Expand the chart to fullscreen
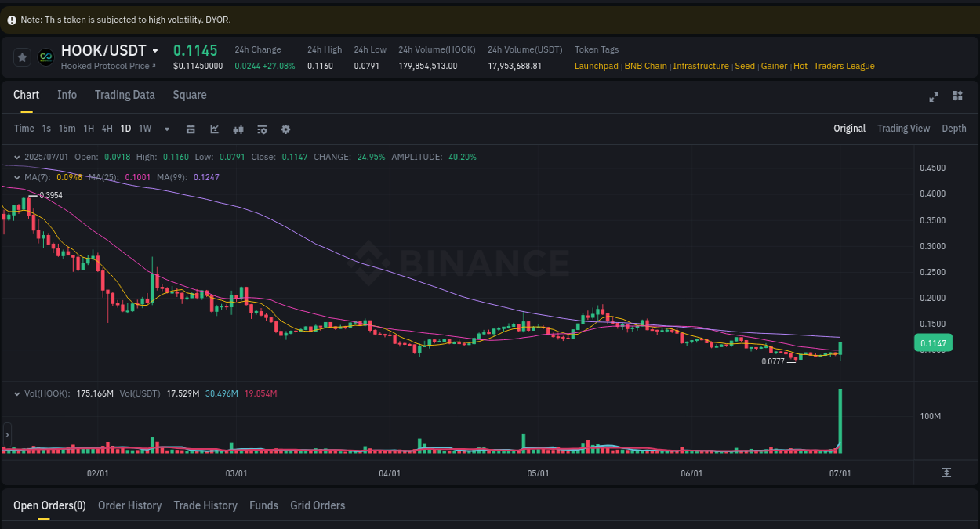Image resolution: width=980 pixels, height=529 pixels. coord(934,96)
